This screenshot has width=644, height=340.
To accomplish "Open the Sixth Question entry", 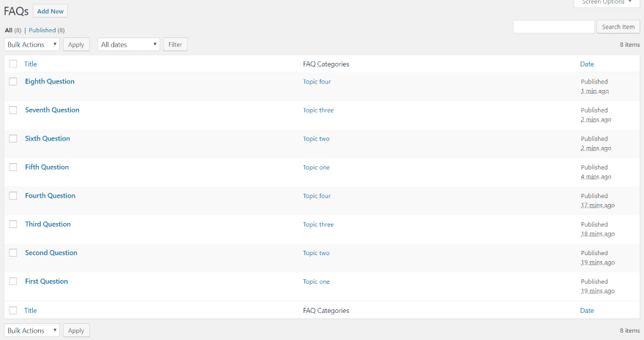I will pos(48,139).
